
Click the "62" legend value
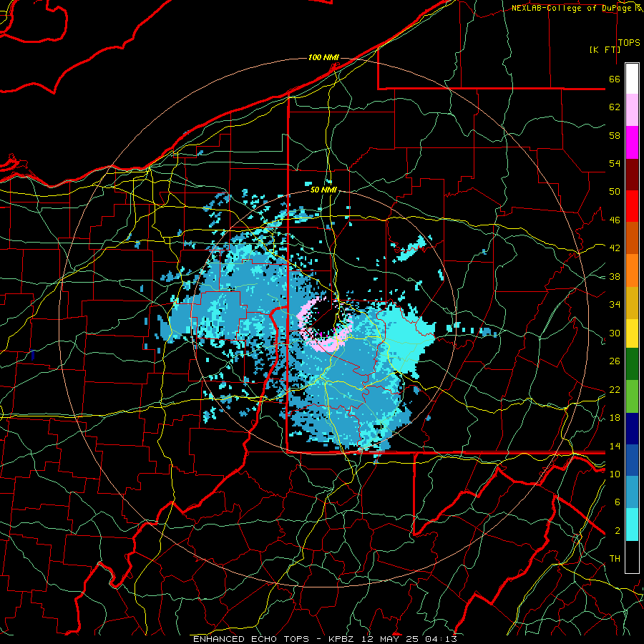click(615, 107)
